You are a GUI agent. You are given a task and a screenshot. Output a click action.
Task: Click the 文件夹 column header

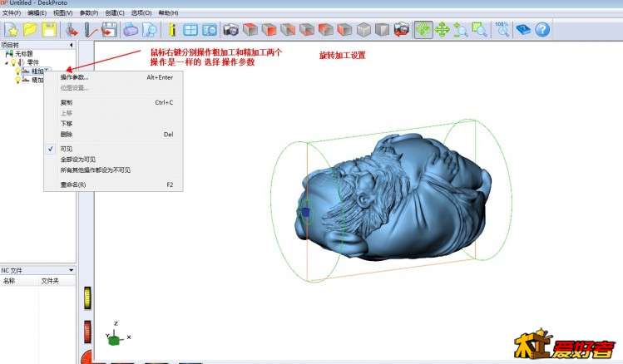click(x=50, y=281)
